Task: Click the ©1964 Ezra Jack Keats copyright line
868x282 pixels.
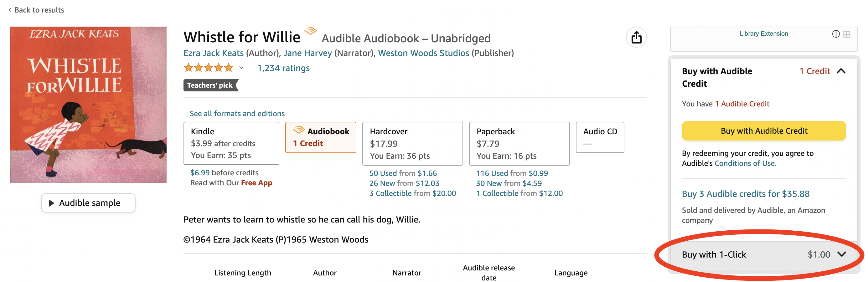Action: [x=276, y=239]
